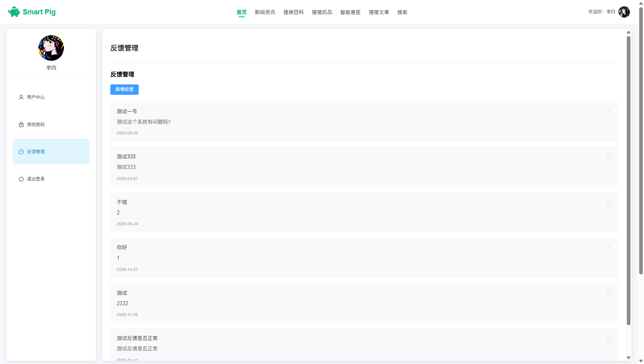Image resolution: width=644 pixels, height=364 pixels.
Task: Click the power icon beside 退出登录
Action: pos(21,179)
